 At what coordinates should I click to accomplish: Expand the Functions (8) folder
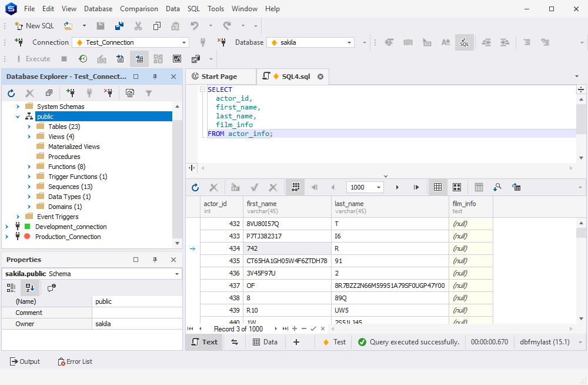tap(29, 167)
